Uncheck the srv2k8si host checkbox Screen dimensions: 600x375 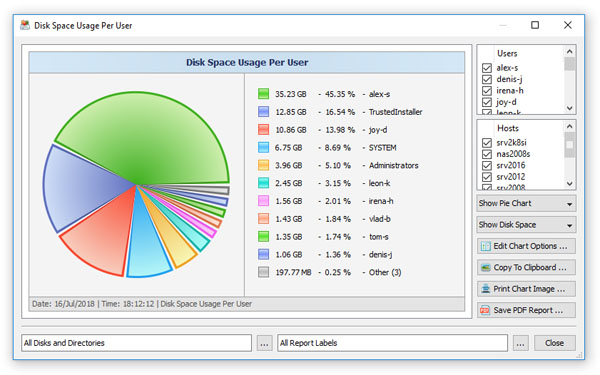click(x=487, y=143)
